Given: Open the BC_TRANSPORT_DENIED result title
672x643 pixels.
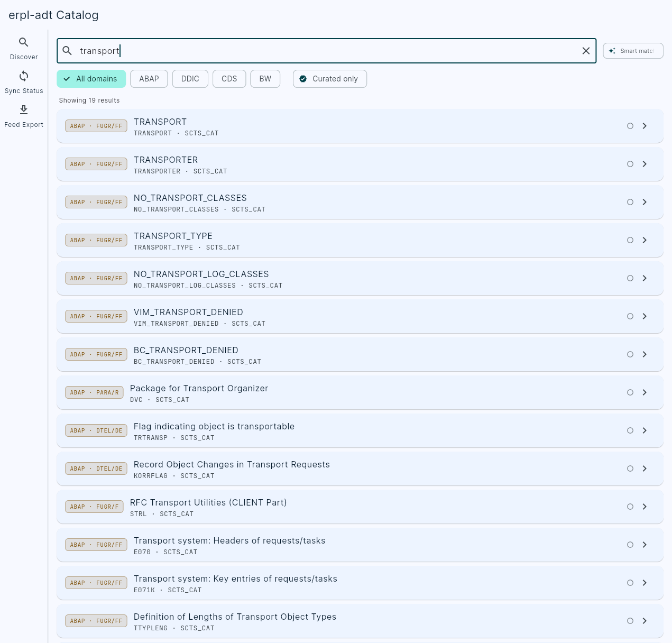Looking at the screenshot, I should pos(186,350).
